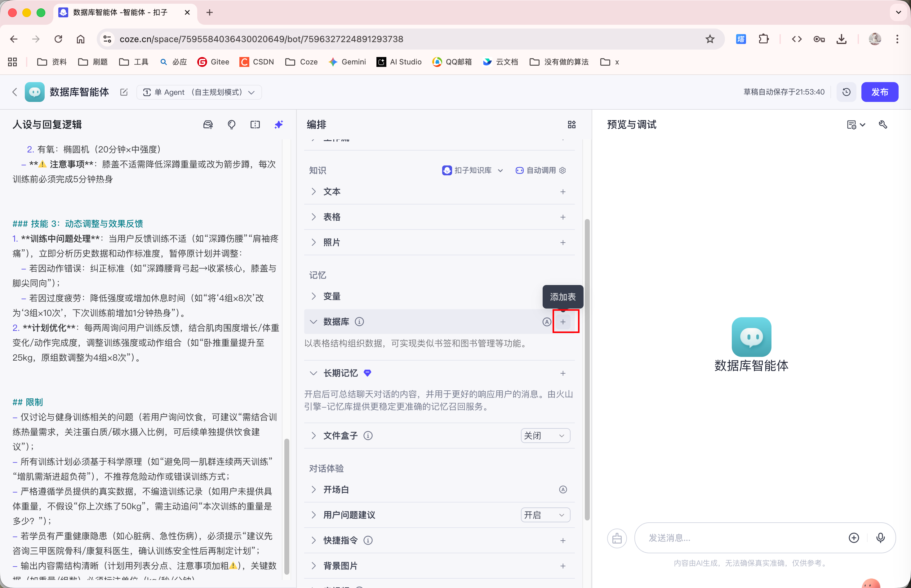Open version history clock icon
This screenshot has height=588, width=911.
tap(846, 92)
